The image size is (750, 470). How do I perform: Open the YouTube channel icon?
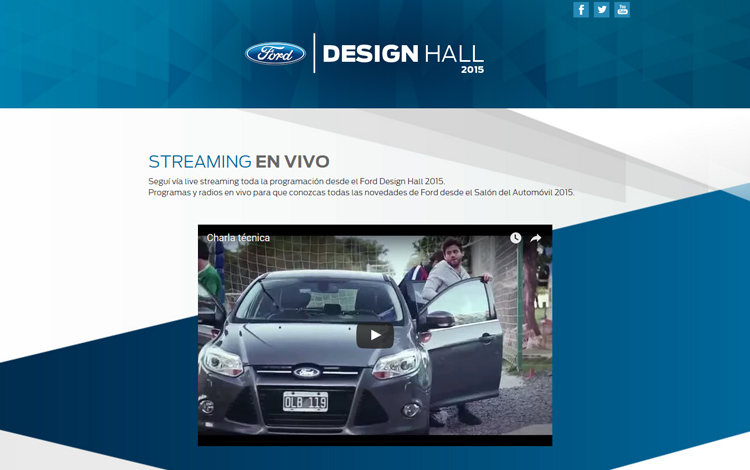point(622,10)
